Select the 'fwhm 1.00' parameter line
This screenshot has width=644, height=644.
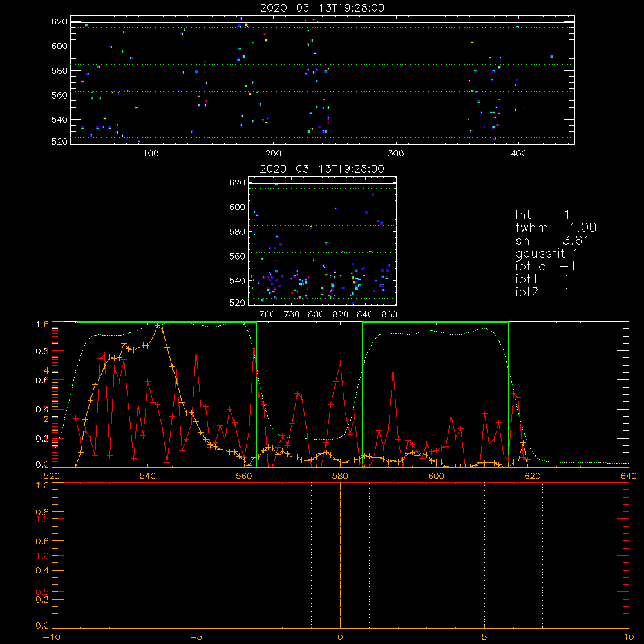556,227
